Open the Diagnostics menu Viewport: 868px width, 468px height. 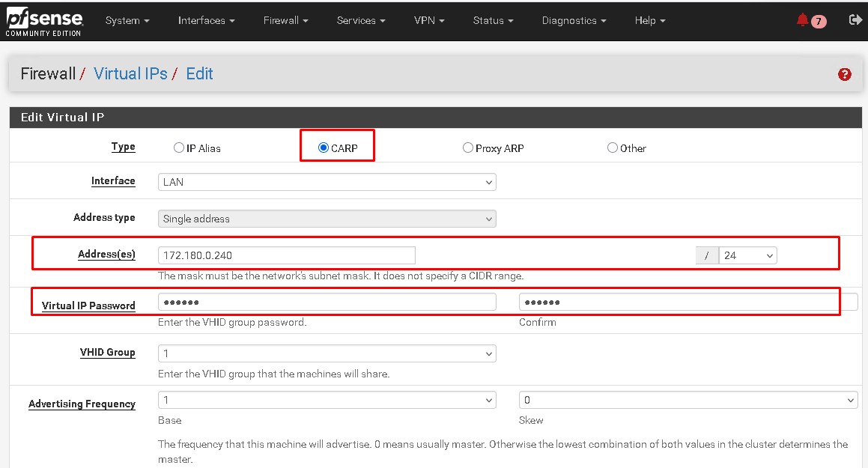[x=574, y=20]
